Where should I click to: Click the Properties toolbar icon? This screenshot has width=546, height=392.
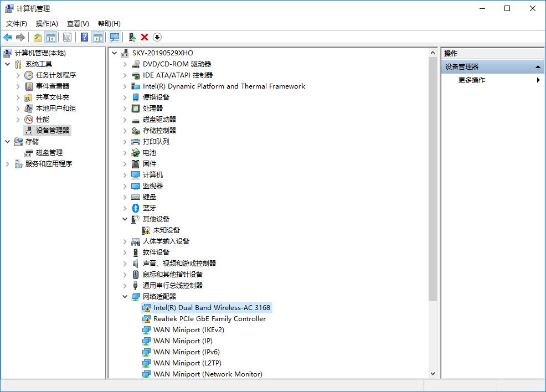pos(66,37)
